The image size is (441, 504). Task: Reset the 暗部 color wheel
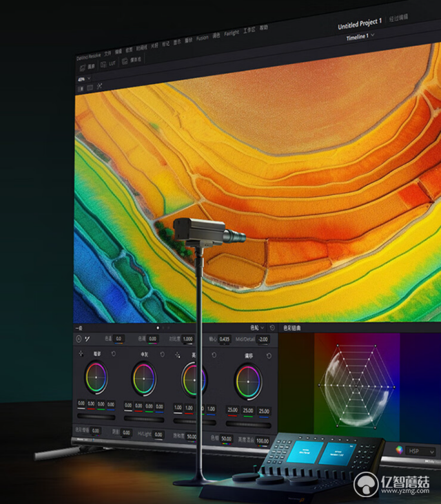click(114, 354)
